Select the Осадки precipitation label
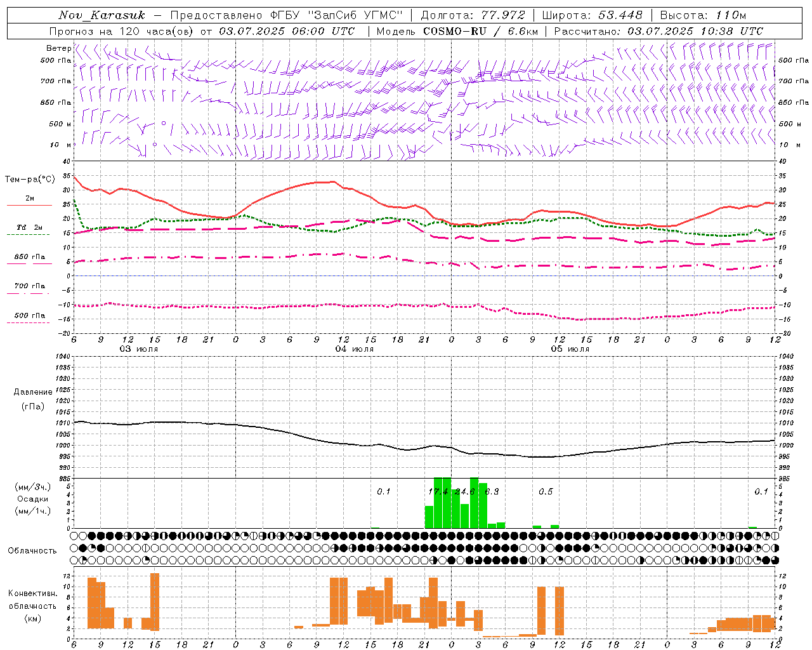The width and height of the screenshot is (812, 650). point(33,499)
